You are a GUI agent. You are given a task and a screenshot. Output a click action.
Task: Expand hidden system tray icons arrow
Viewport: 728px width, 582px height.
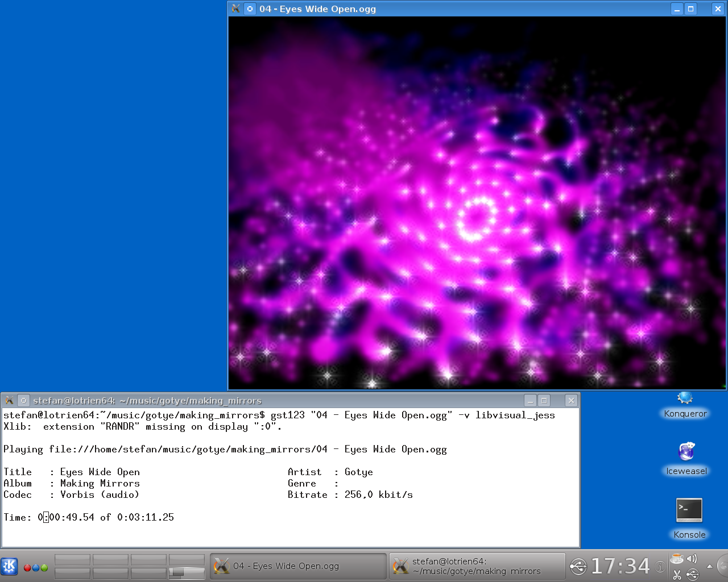[x=709, y=566]
